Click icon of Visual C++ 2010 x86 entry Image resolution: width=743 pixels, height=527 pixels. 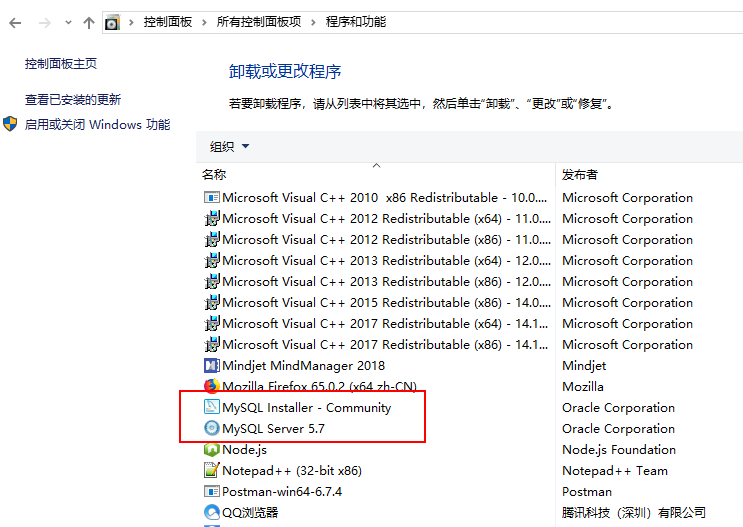point(211,197)
